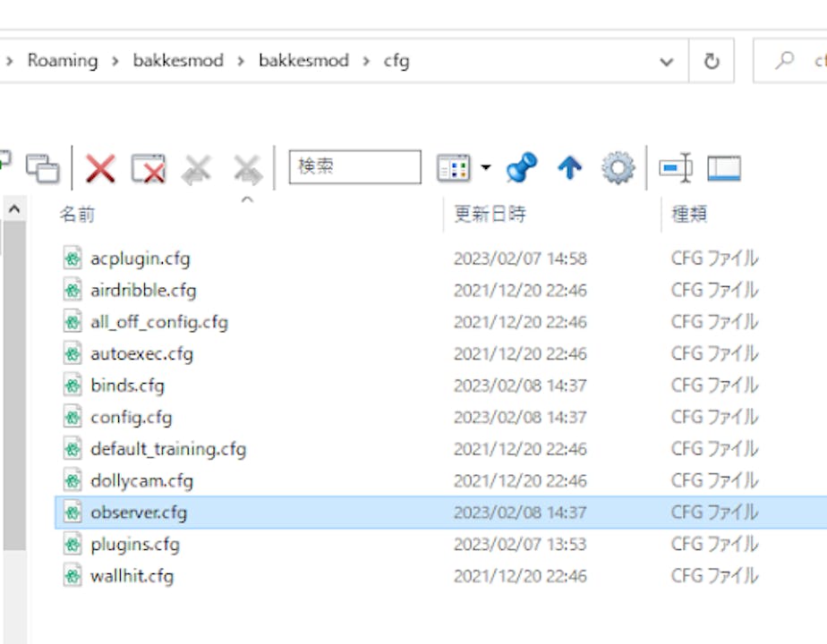Expand the address bar history dropdown
Screen dimensions: 827x644
coord(667,61)
